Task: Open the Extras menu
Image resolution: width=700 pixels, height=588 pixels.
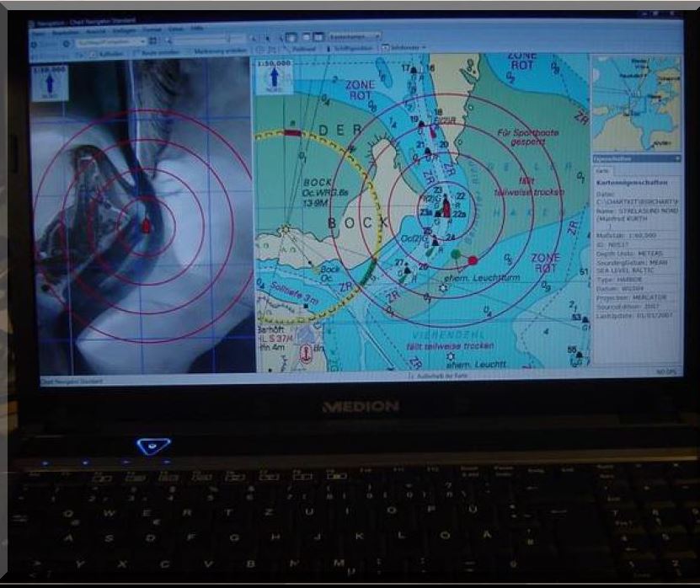Action: click(176, 30)
